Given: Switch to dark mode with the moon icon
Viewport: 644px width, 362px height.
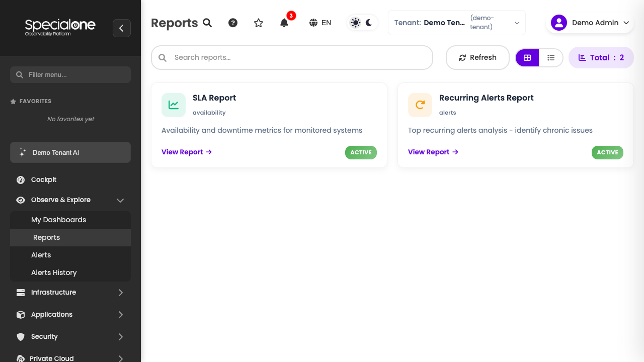Looking at the screenshot, I should (369, 23).
